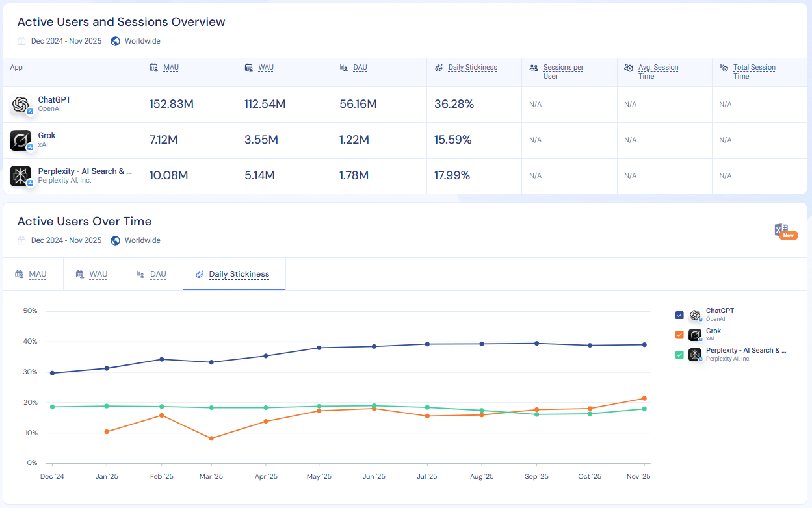Image resolution: width=812 pixels, height=508 pixels.
Task: Toggle off the Grok line via its legend checkbox
Action: pyautogui.click(x=679, y=335)
